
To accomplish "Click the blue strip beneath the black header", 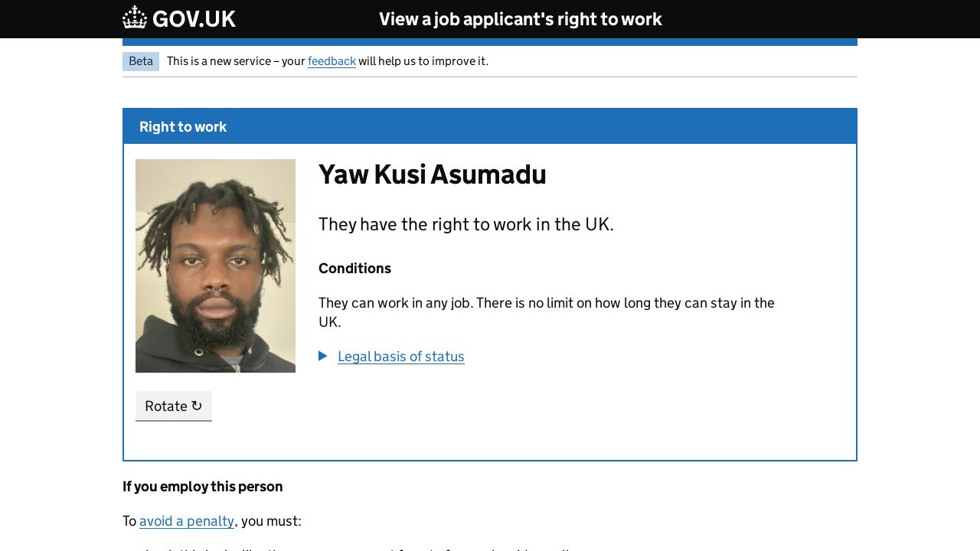I will click(490, 42).
